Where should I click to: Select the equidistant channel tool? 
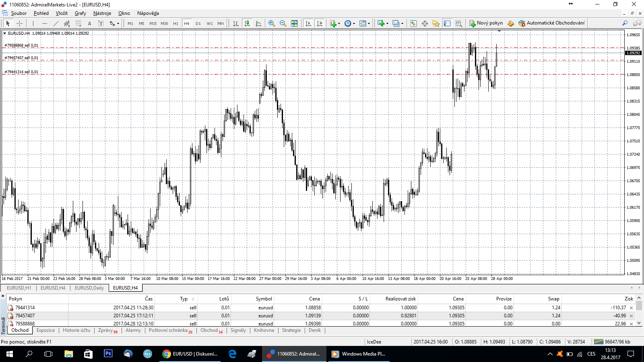coord(67,23)
